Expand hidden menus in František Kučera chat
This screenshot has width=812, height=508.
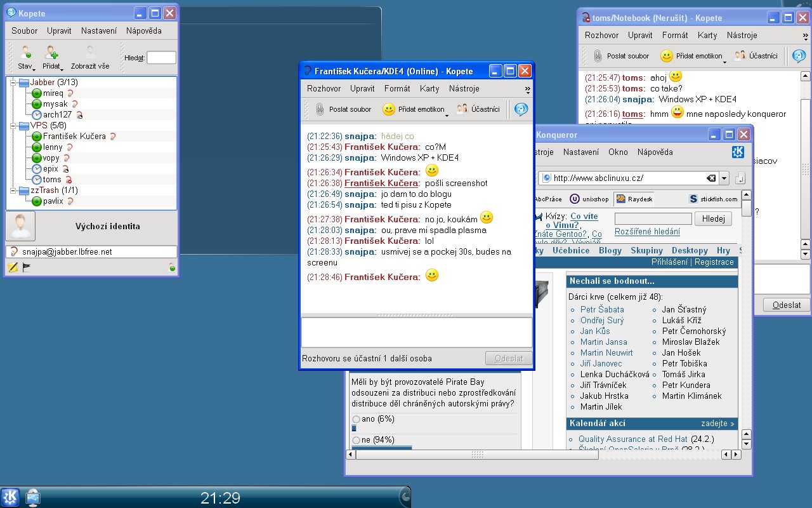528,89
